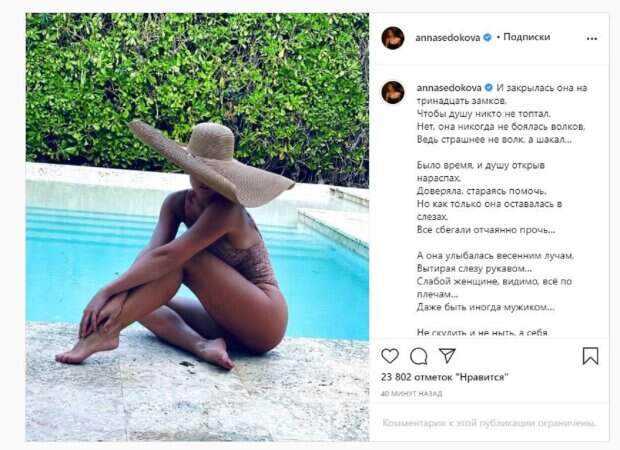
Task: Open annasedokova profile from the header username
Action: pyautogui.click(x=448, y=38)
